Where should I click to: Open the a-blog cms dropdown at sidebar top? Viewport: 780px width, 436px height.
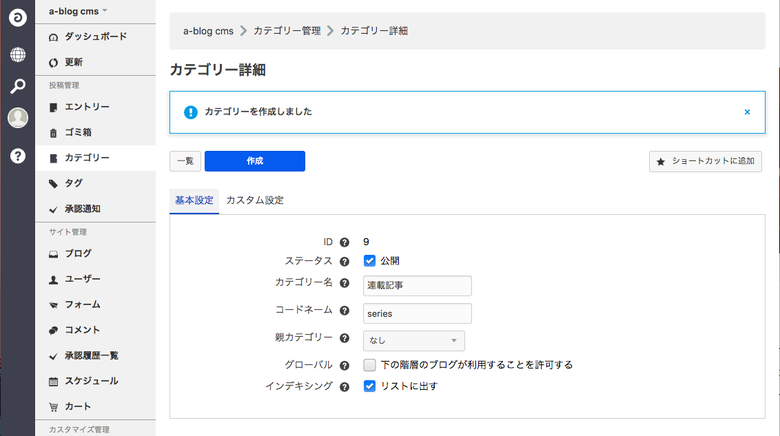tap(78, 11)
